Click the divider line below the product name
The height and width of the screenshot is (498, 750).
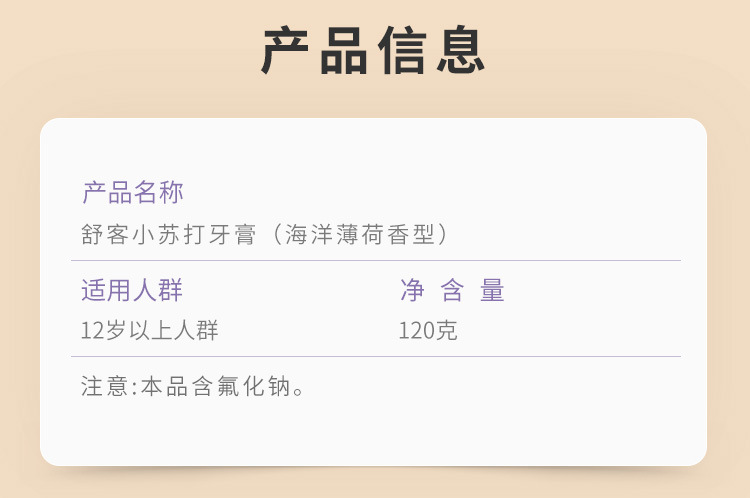375,260
